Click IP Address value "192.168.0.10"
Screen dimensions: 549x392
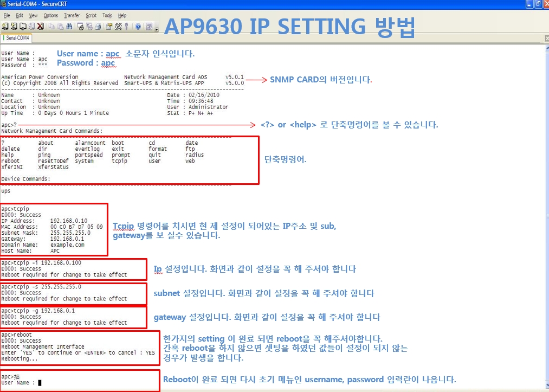pyautogui.click(x=69, y=221)
